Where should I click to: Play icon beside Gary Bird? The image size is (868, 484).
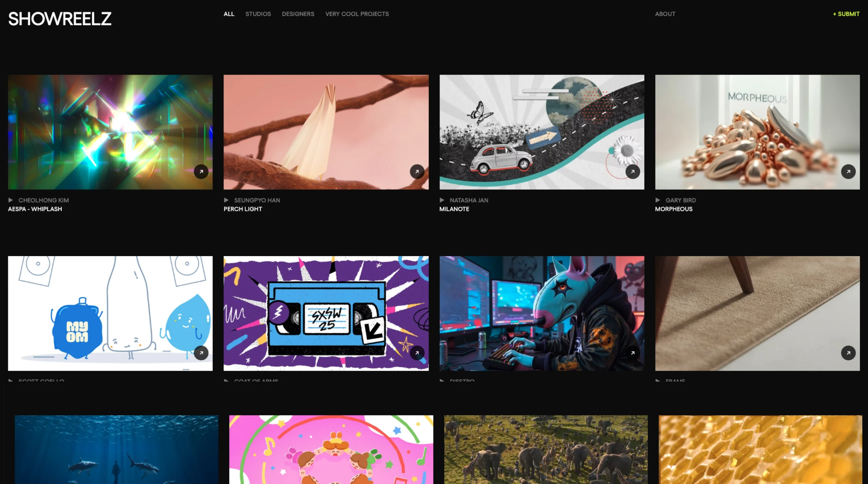point(657,200)
